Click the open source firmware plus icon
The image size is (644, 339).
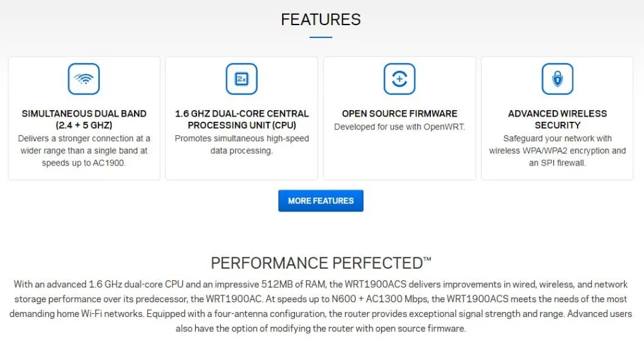(x=400, y=79)
